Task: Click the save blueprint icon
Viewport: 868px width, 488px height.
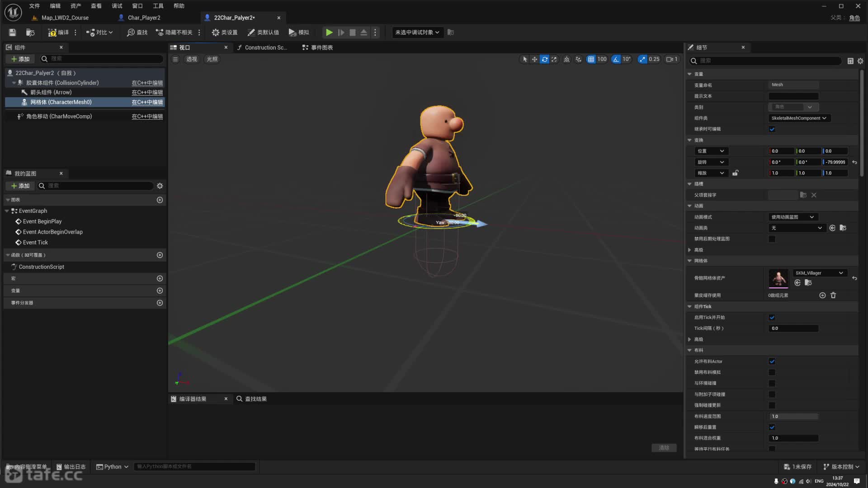Action: 12,33
